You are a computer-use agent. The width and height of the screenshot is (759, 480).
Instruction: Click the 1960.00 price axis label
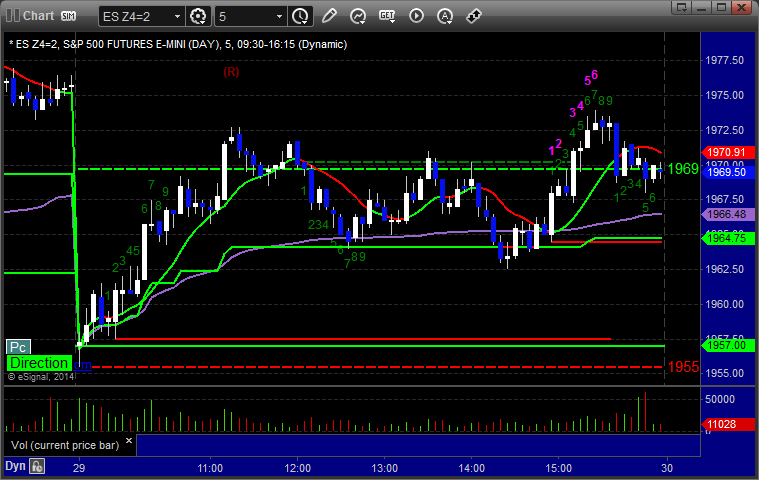(x=725, y=304)
